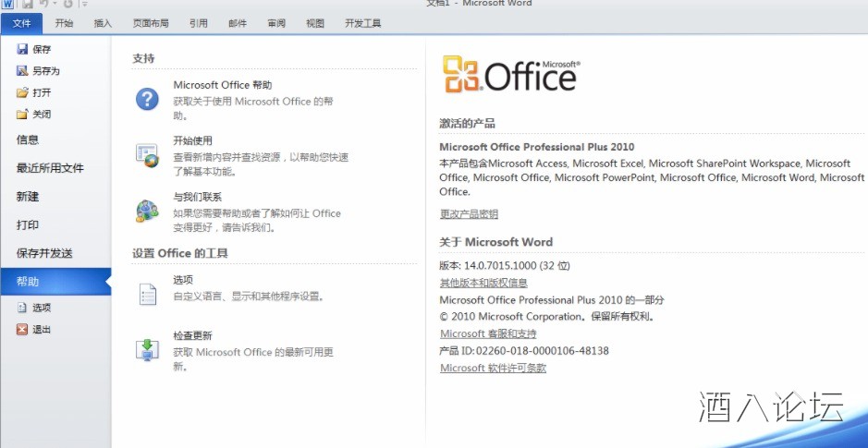Click the Save (保存) disk icon
This screenshot has width=868, height=448.
click(x=22, y=49)
